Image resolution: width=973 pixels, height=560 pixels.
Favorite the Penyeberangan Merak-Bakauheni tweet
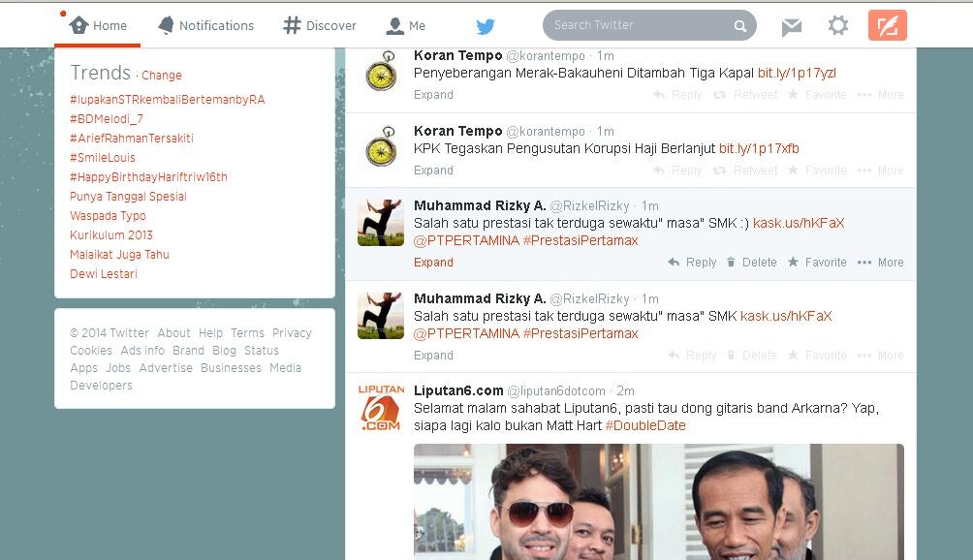point(817,94)
